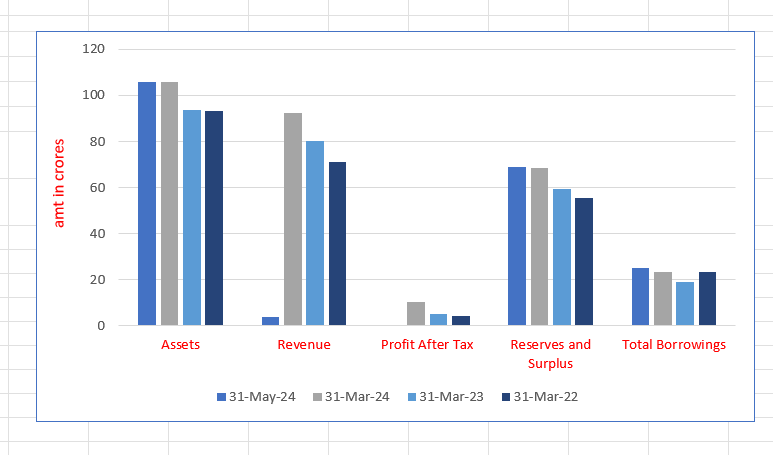Click the gray 31-Mar-24 Revenue bar
Screen dimensions: 773x455
[x=293, y=219]
